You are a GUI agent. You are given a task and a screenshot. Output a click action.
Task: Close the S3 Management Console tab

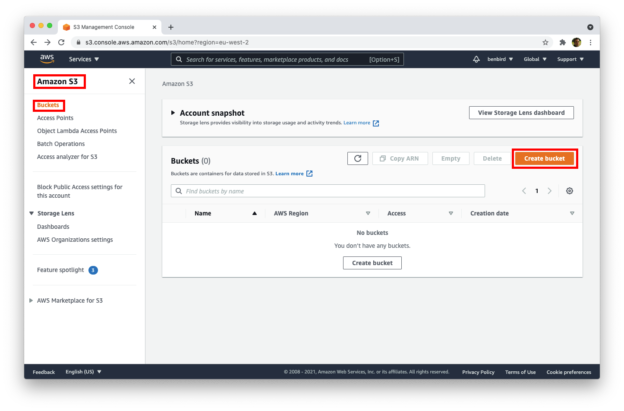click(154, 27)
